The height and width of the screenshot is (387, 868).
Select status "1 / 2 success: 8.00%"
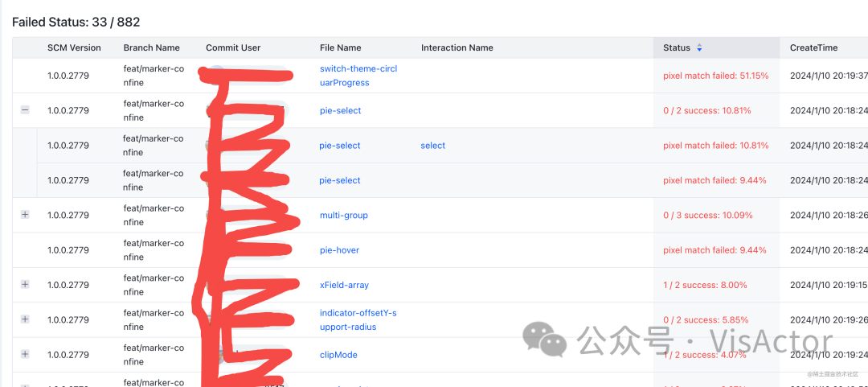[x=706, y=285]
